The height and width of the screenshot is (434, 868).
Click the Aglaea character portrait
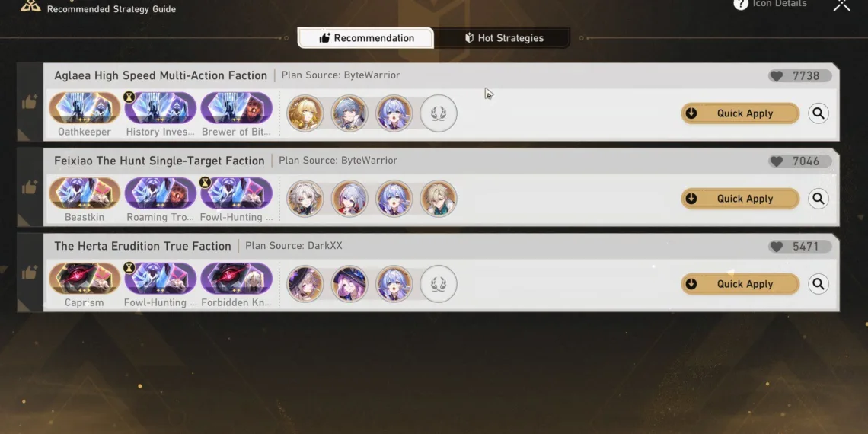click(x=305, y=113)
